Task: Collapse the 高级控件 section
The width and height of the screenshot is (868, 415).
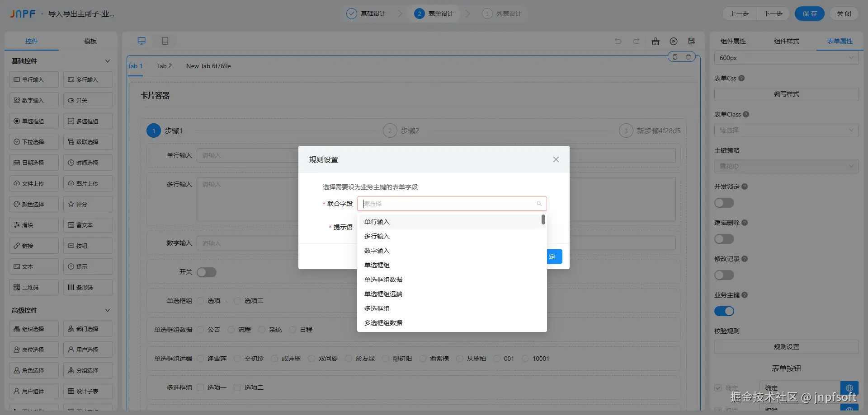Action: pyautogui.click(x=108, y=310)
